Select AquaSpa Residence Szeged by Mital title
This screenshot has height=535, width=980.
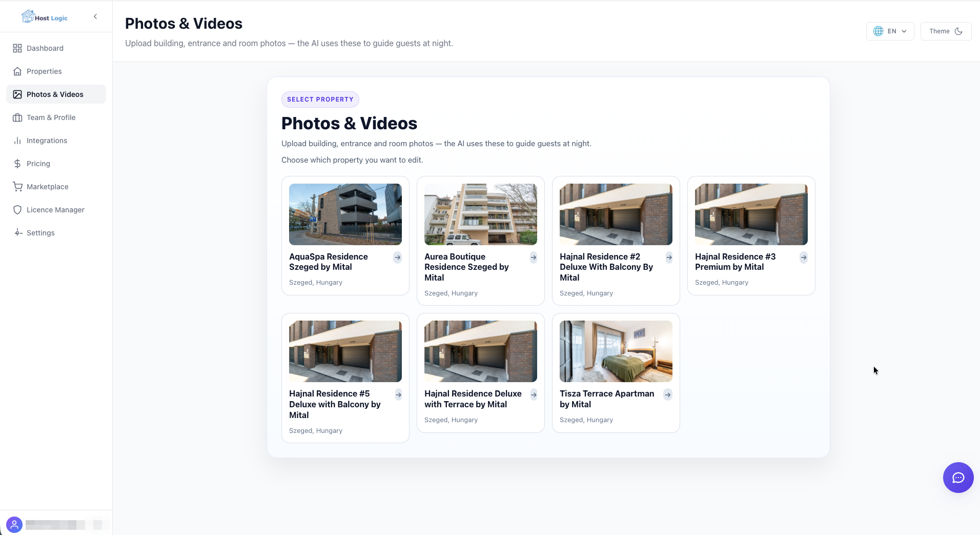coord(329,262)
